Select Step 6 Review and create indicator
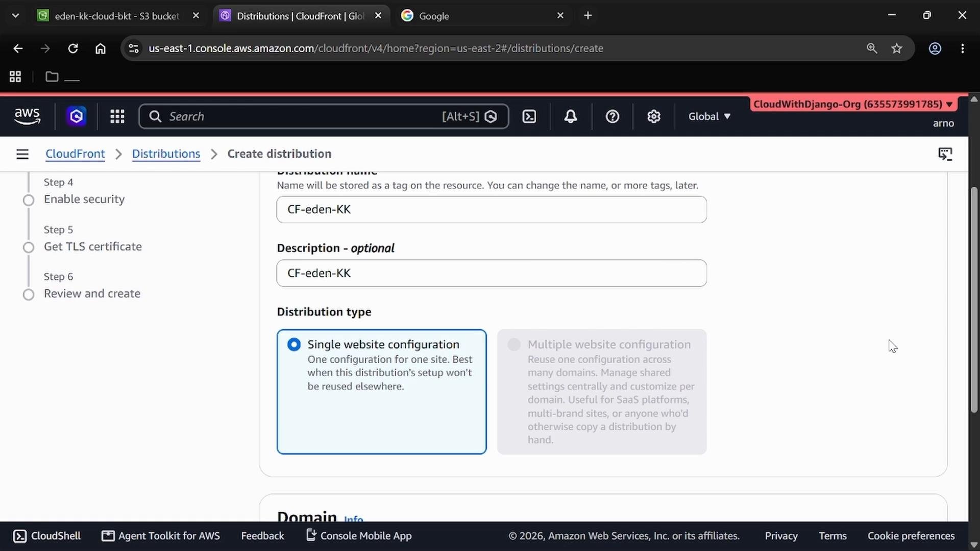Image resolution: width=980 pixels, height=551 pixels. click(x=29, y=294)
